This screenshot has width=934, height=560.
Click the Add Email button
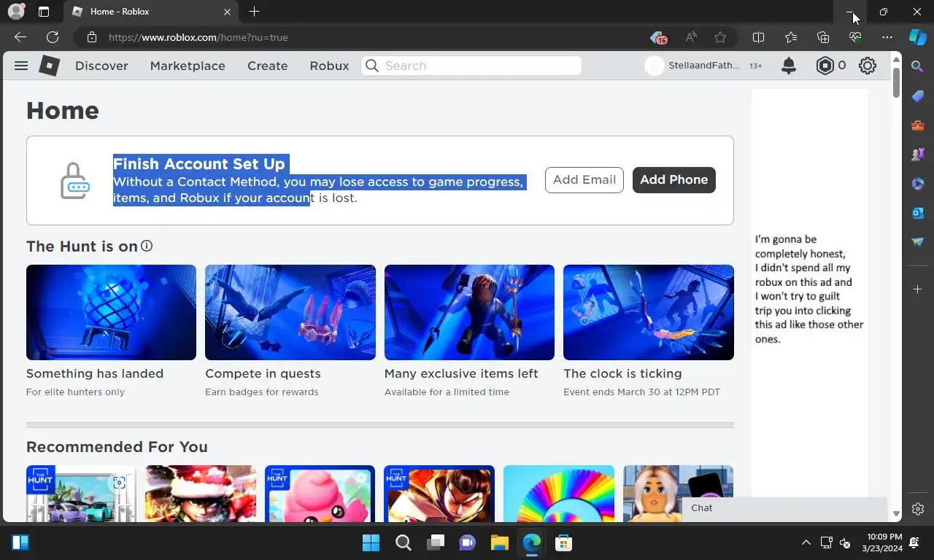(584, 179)
